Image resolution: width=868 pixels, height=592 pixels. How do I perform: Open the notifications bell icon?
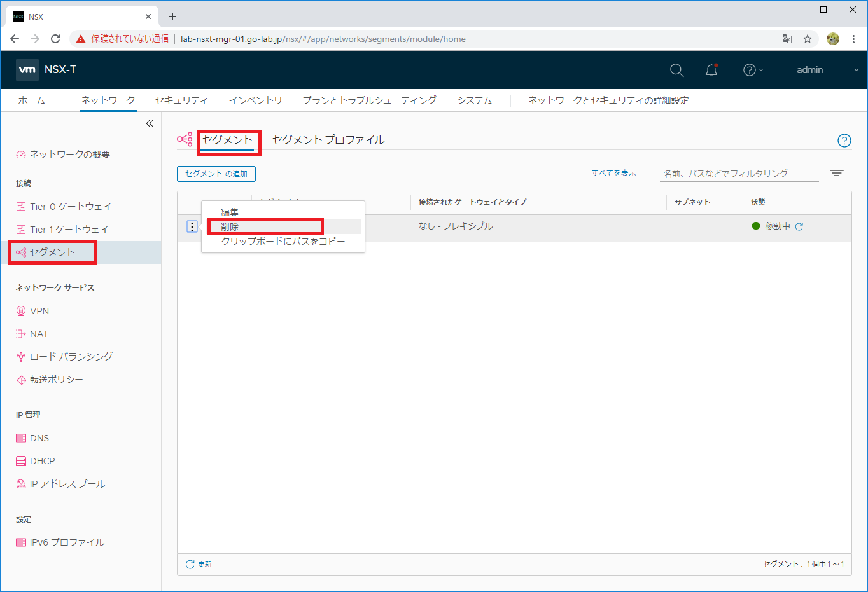711,70
